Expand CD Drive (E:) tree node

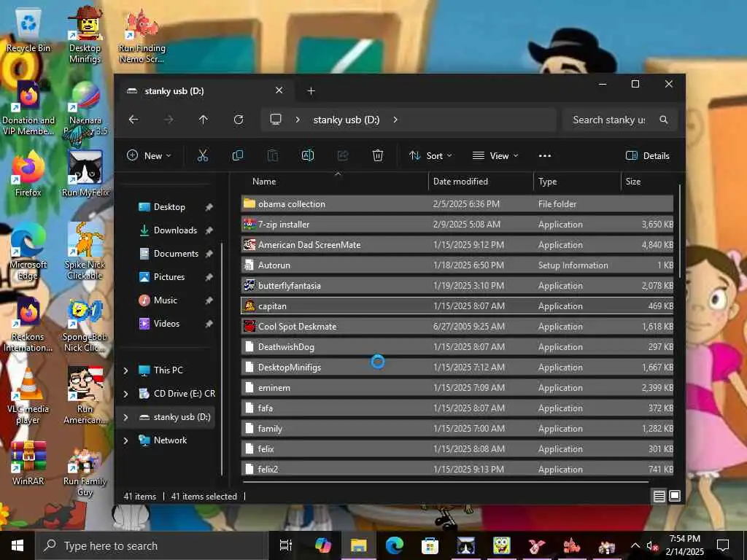(x=125, y=394)
